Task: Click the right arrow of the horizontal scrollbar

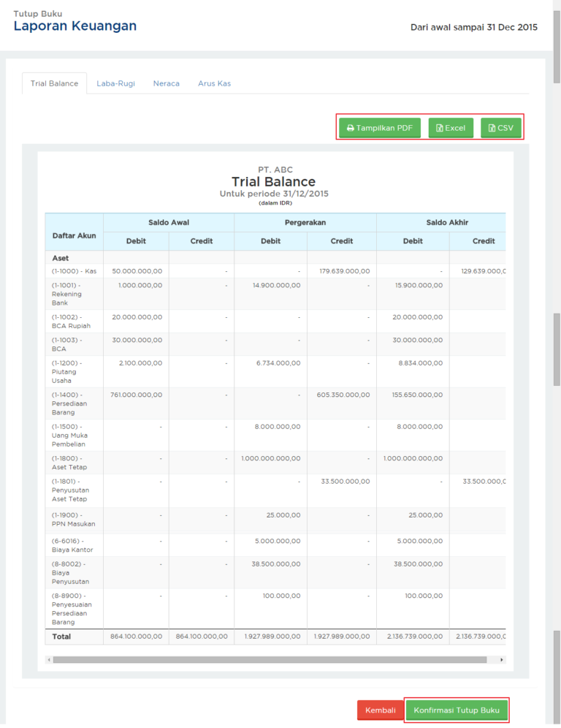Action: pyautogui.click(x=502, y=659)
